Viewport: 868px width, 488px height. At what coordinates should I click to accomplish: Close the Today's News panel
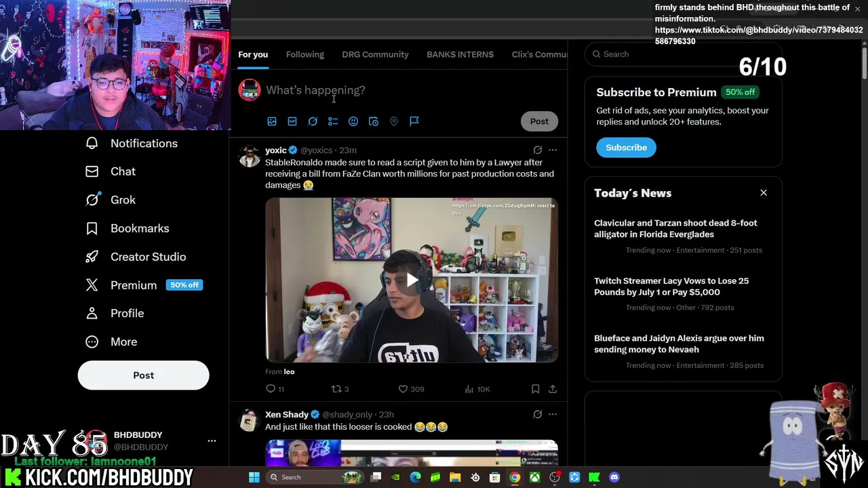click(764, 193)
